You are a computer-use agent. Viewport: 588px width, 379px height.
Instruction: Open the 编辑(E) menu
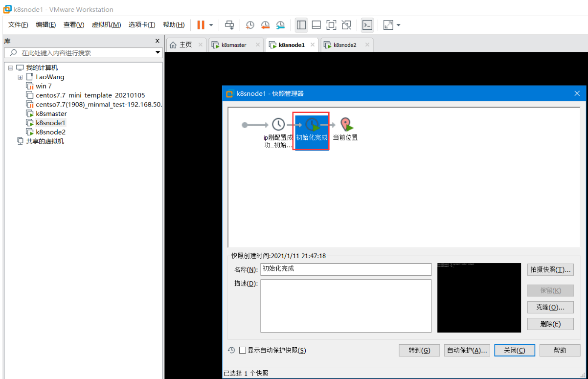(x=45, y=25)
